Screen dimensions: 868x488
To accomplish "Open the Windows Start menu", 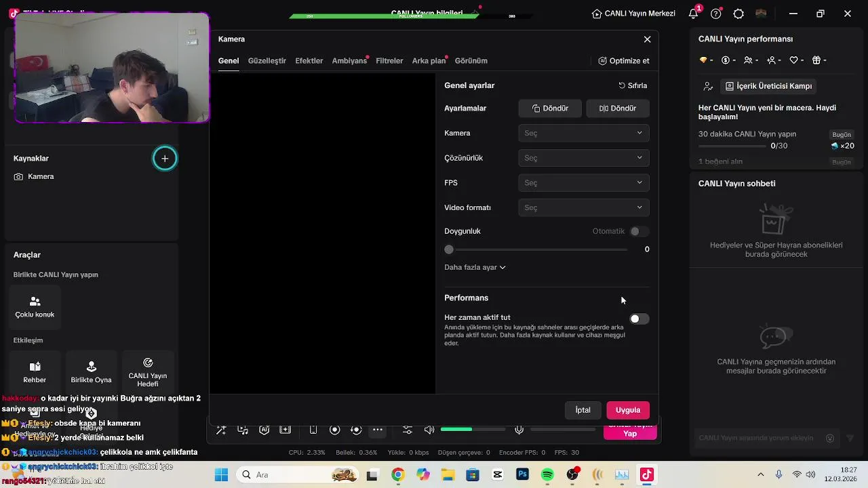I will pyautogui.click(x=221, y=475).
